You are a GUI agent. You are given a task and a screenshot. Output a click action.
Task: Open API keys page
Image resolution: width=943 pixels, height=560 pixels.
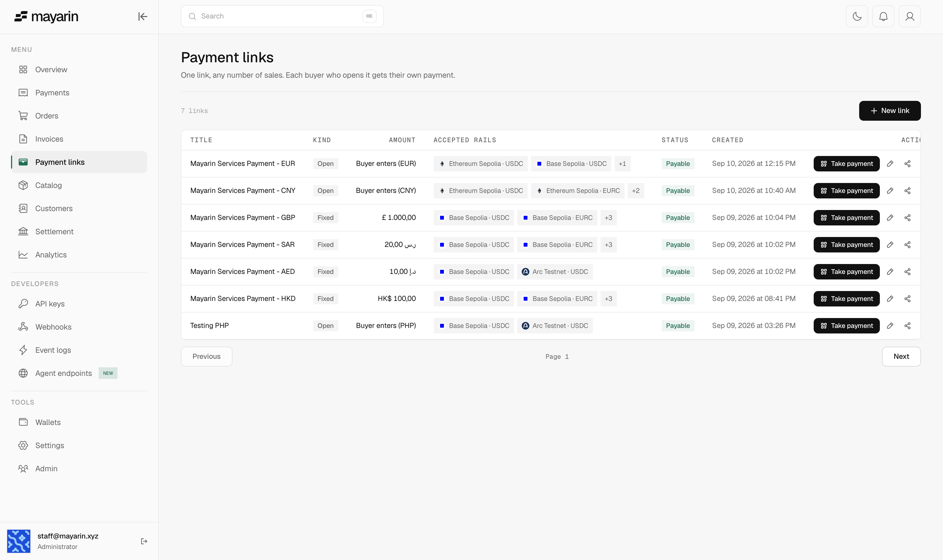[79, 304]
